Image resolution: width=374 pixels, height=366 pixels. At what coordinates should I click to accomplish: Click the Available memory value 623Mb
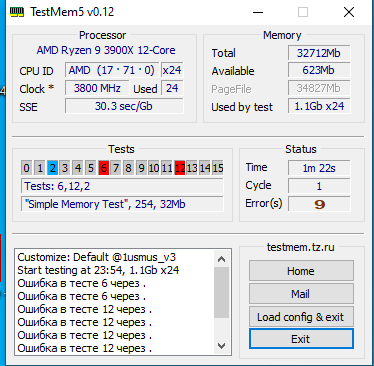(319, 70)
